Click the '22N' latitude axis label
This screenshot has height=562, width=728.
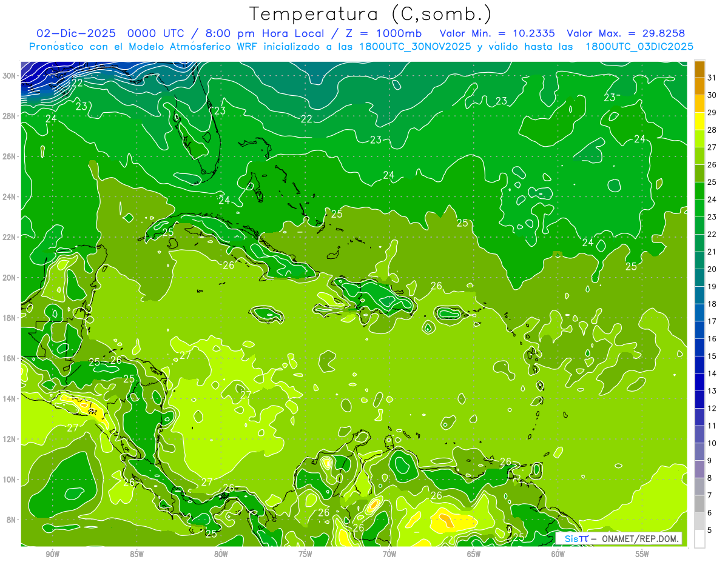point(10,237)
